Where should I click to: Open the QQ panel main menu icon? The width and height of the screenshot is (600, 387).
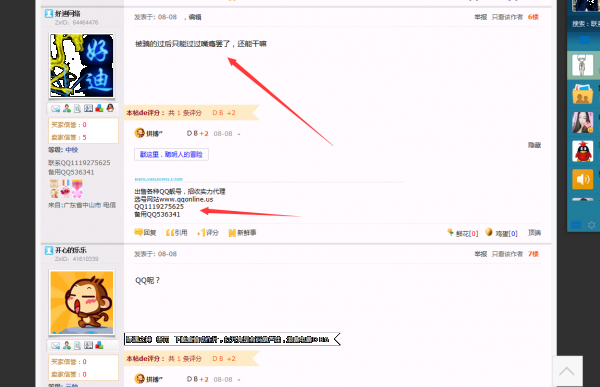(x=576, y=225)
